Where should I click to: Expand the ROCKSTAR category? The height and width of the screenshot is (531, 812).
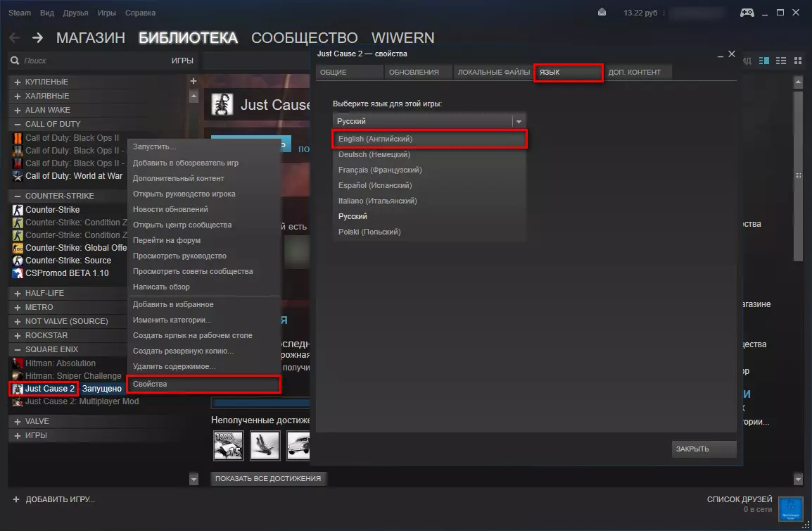click(x=18, y=335)
